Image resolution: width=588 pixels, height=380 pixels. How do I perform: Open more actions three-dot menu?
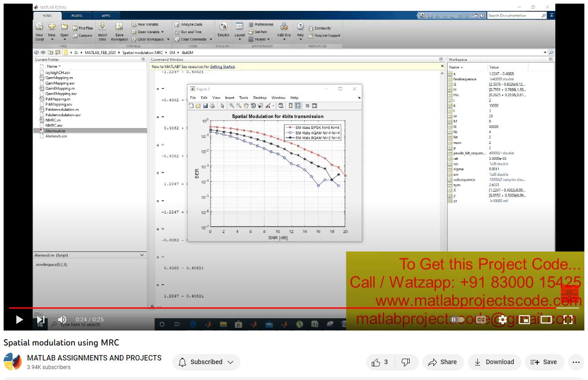point(576,362)
